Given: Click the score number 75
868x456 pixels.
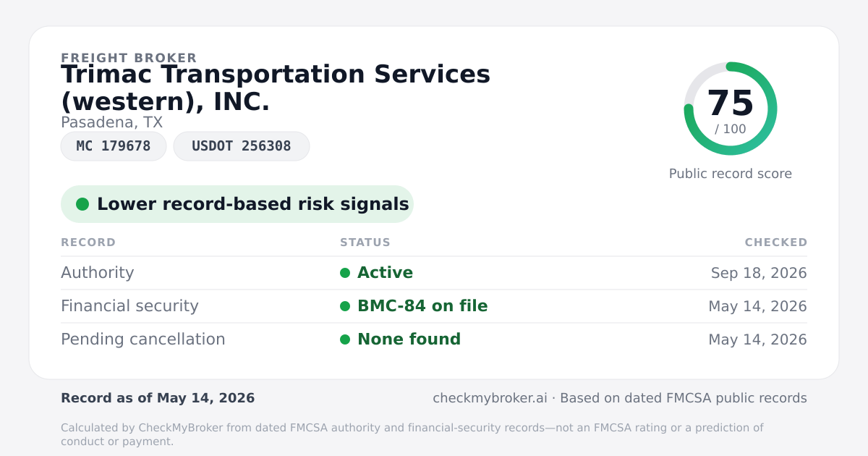Looking at the screenshot, I should click(731, 104).
